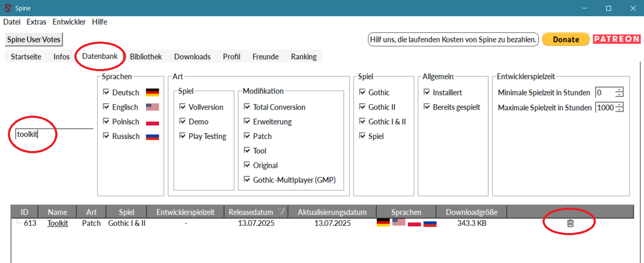The width and height of the screenshot is (644, 263).
Task: Click the Spine logo in title bar
Action: coord(7,8)
